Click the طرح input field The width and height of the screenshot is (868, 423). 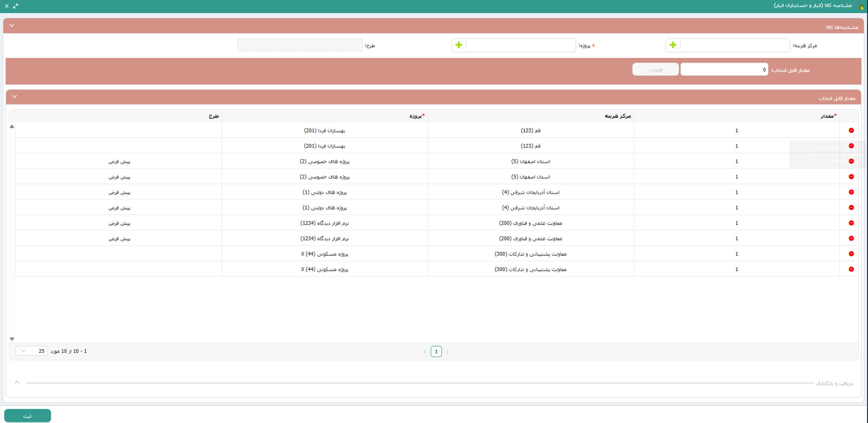(x=300, y=45)
